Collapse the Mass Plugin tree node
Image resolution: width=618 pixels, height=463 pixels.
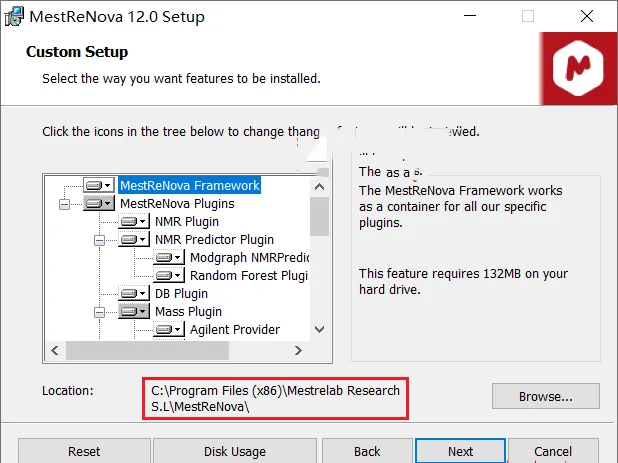tap(99, 312)
